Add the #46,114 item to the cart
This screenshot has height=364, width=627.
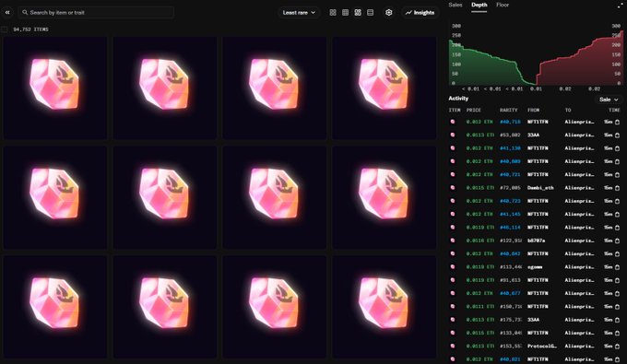tap(617, 228)
